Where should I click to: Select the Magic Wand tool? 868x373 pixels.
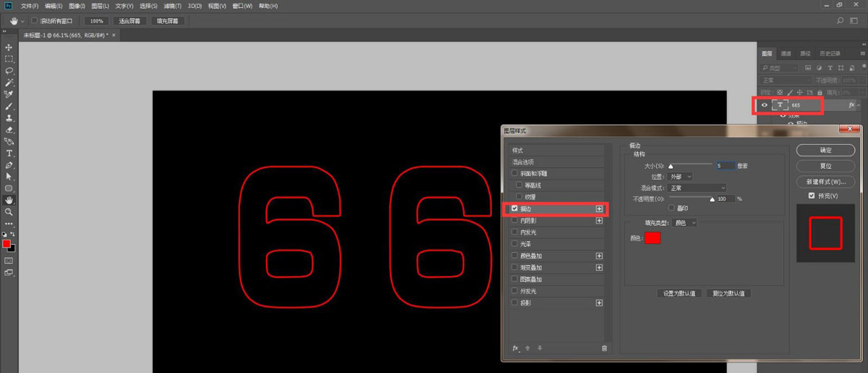click(9, 83)
